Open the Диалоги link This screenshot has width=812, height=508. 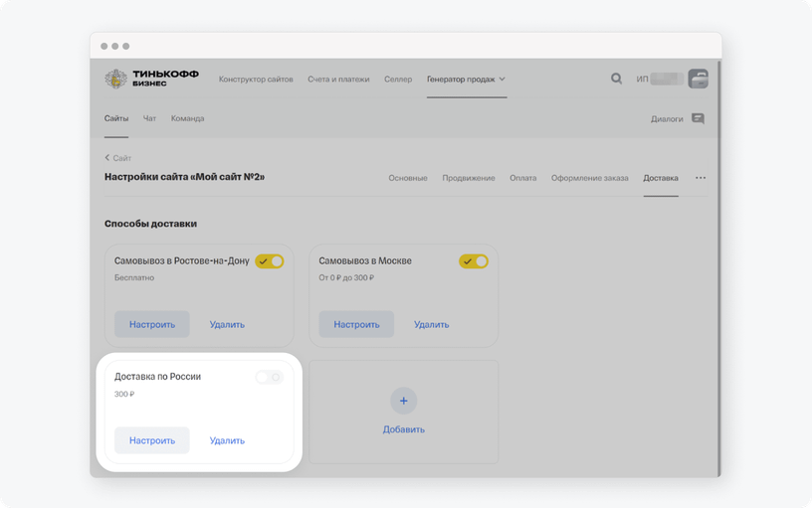coord(667,119)
